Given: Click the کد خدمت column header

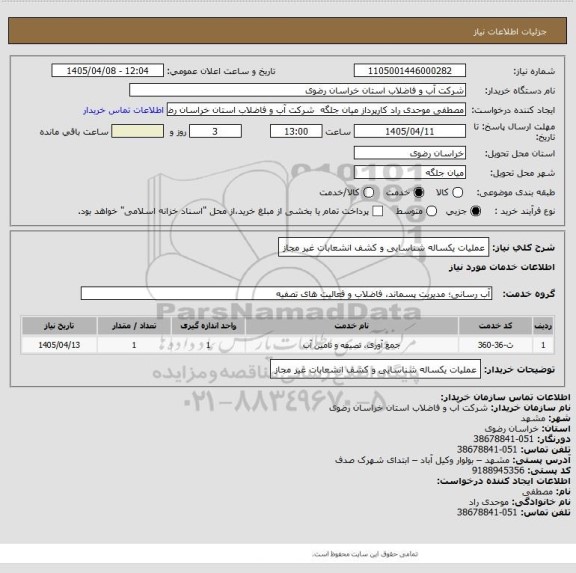Looking at the screenshot, I should click(495, 326).
